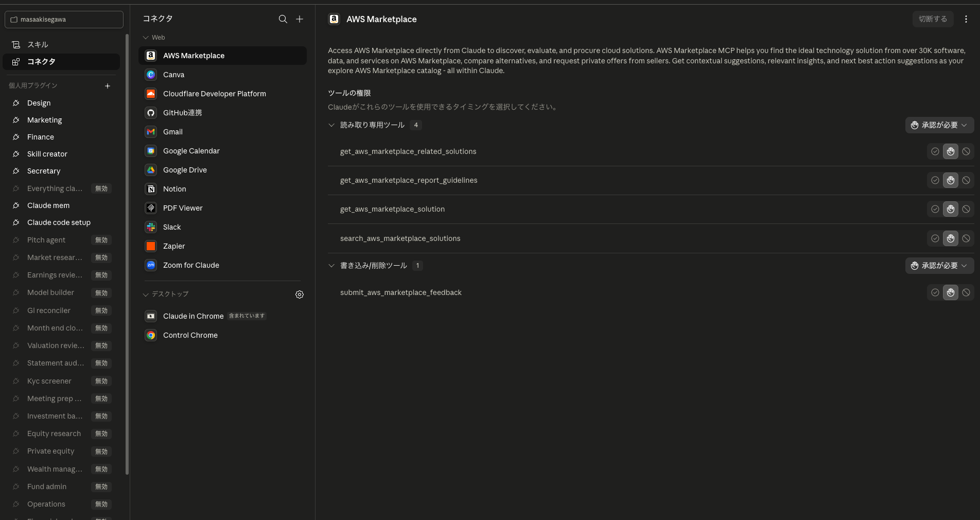Click the Google Calendar connector icon

click(x=151, y=151)
